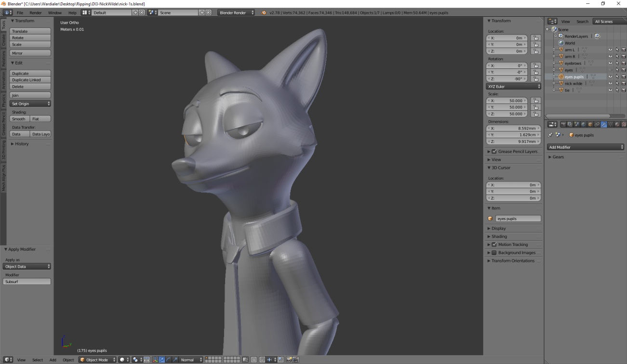Toggle Motion Tracking checkbox
627x364 pixels.
tap(494, 245)
